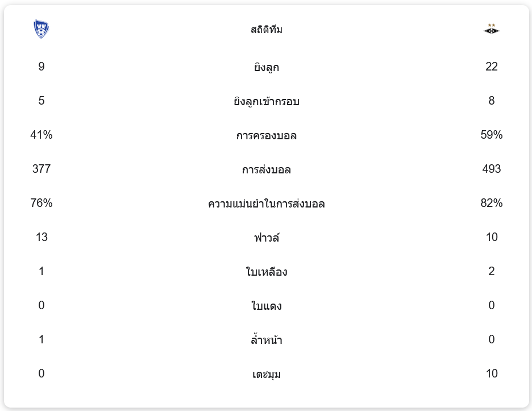Click the two-star away team logo
Image resolution: width=532 pixels, height=411 pixels.
pyautogui.click(x=491, y=29)
